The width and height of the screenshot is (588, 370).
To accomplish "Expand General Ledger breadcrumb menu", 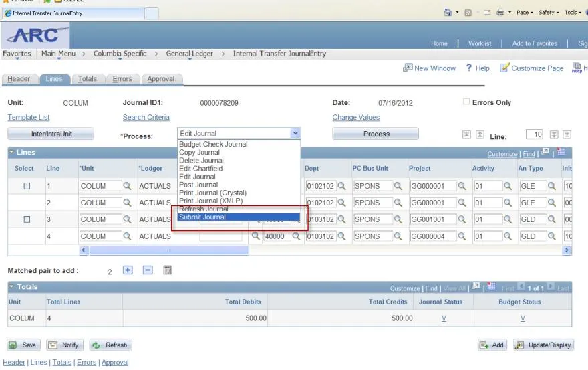I will (x=189, y=54).
